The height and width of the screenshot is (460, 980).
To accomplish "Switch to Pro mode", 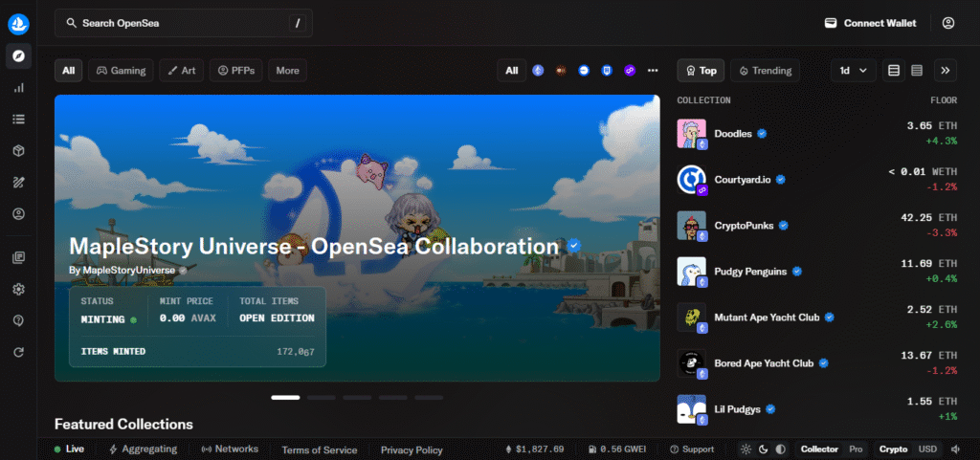I will click(856, 449).
